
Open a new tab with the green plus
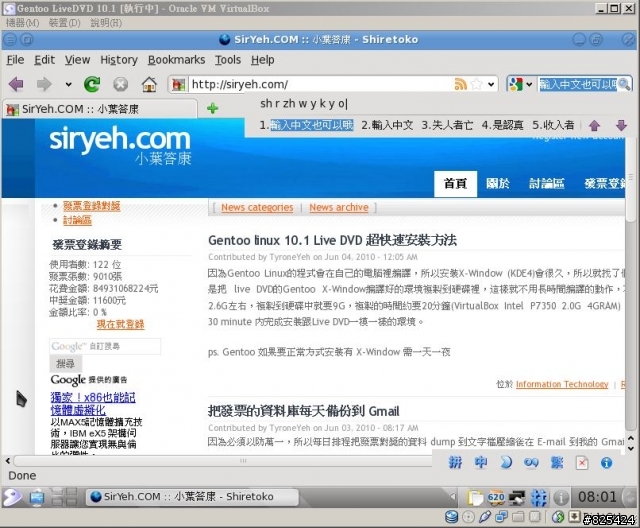212,109
